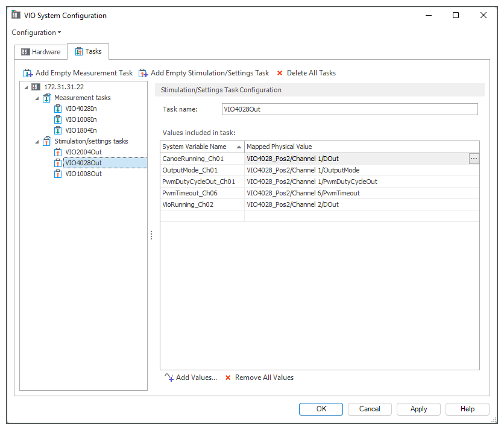Select the VIO4028In measurement task
This screenshot has width=504, height=430.
(x=81, y=109)
